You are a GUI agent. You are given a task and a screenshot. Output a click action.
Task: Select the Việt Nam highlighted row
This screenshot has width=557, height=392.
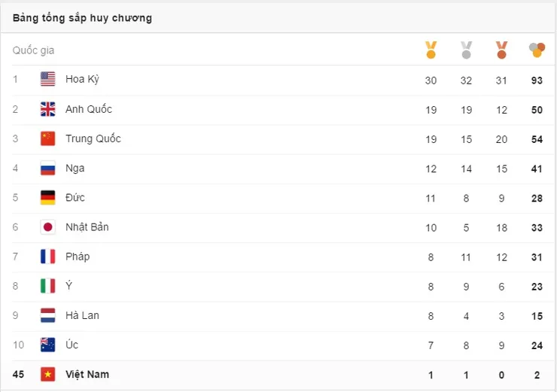click(278, 375)
